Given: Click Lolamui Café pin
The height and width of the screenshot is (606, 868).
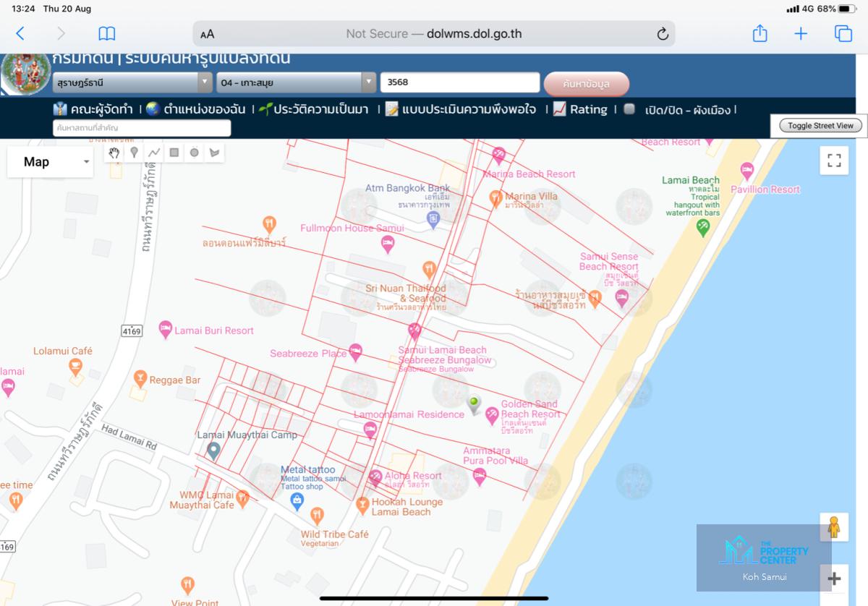Looking at the screenshot, I should 75,367.
